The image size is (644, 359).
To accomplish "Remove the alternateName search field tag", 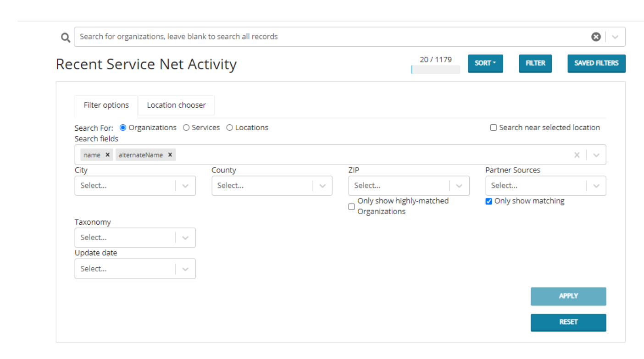I will pyautogui.click(x=170, y=155).
